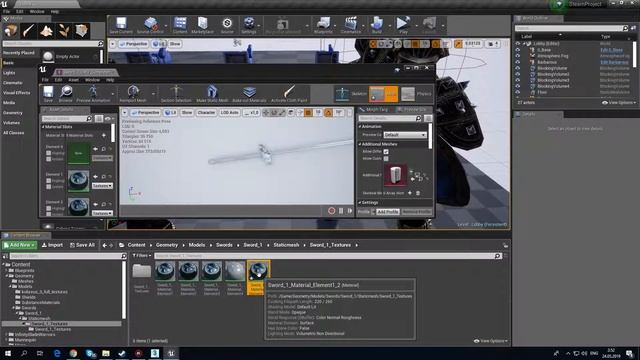Open mesh editor Window menu

tap(92, 80)
